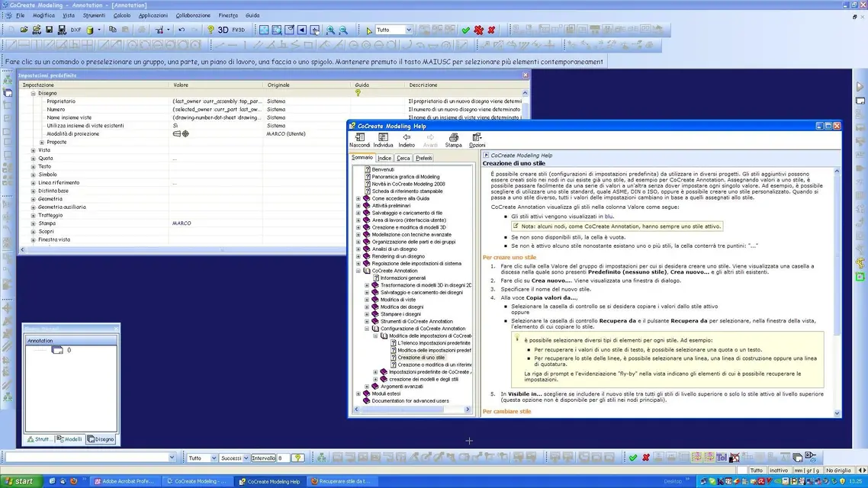Collapse the Disegno settings group

coord(34,94)
